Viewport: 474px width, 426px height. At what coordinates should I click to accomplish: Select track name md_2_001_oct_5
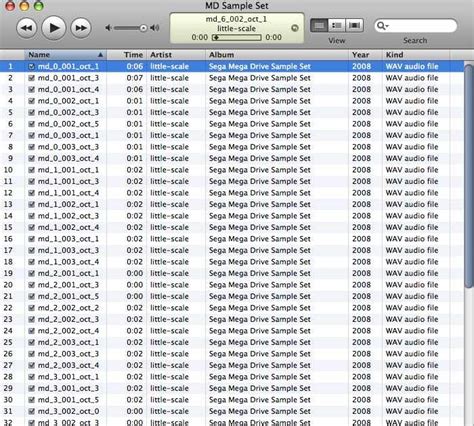tap(68, 297)
